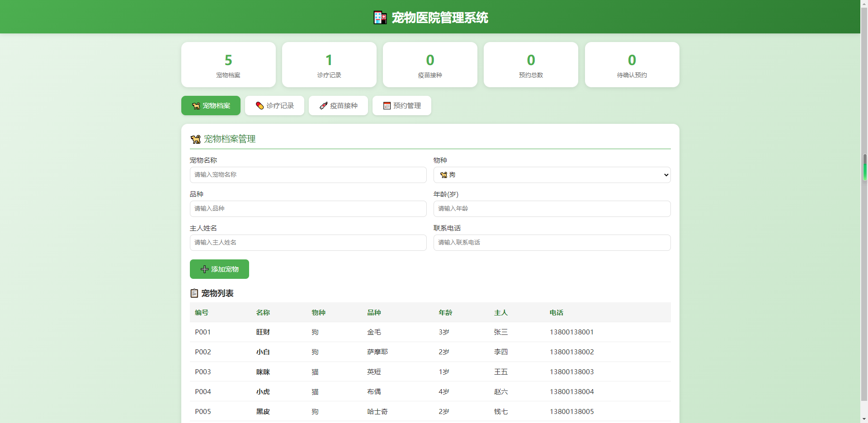Click the hospital icon in header
868x423 pixels.
(x=380, y=18)
